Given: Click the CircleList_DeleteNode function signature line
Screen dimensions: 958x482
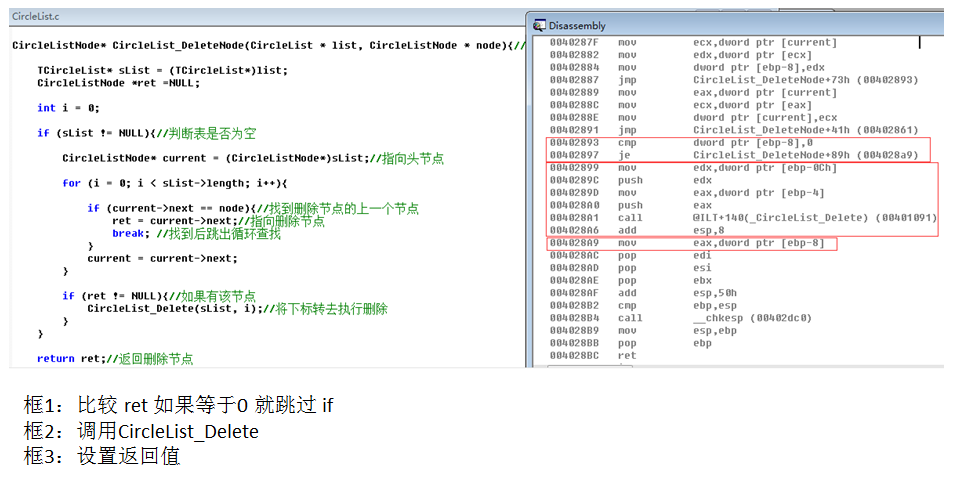Looking at the screenshot, I should click(x=268, y=45).
